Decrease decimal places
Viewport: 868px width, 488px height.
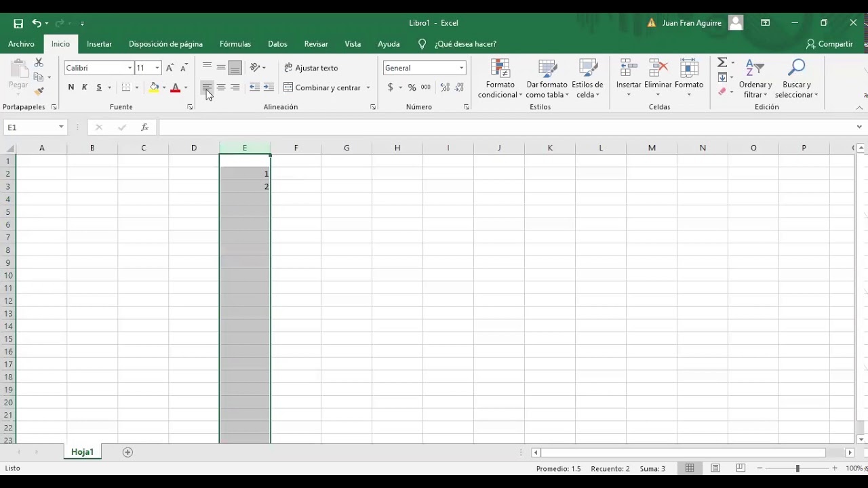(459, 87)
